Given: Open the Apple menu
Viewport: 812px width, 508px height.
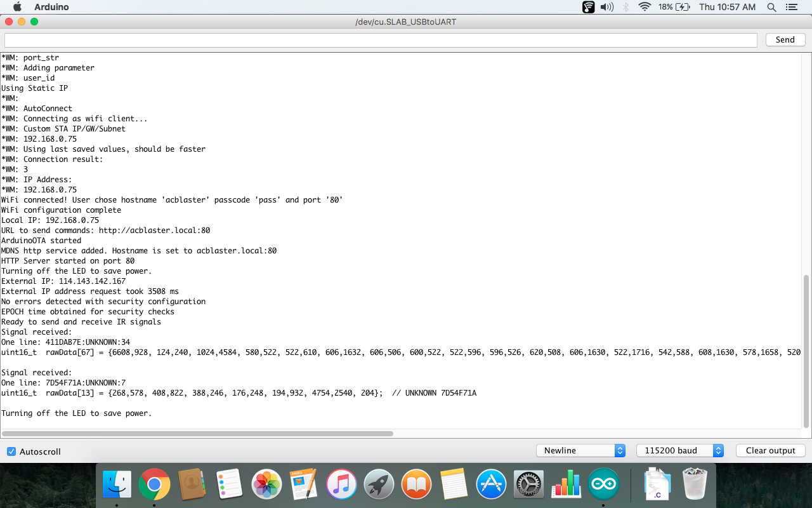Looking at the screenshot, I should [x=16, y=7].
